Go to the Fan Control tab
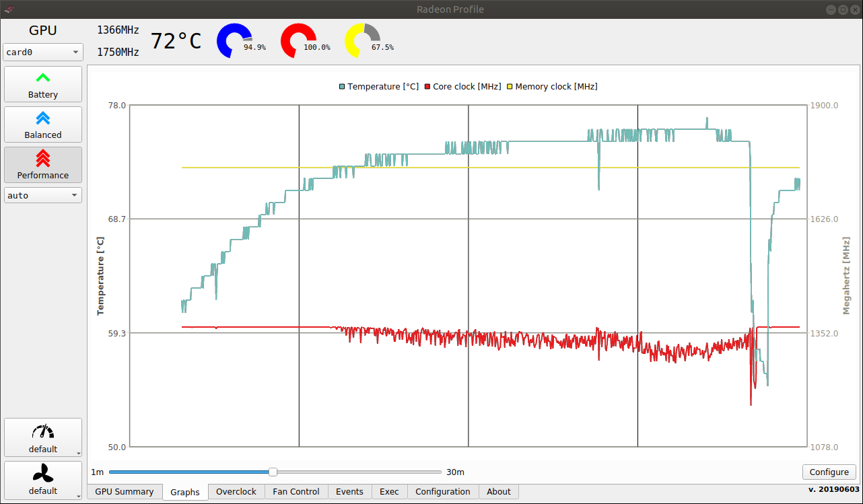 296,492
